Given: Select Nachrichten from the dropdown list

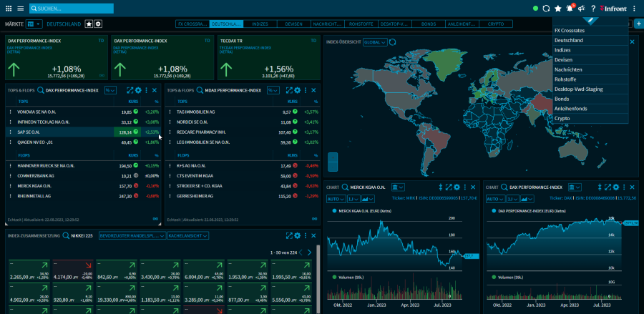Looking at the screenshot, I should (568, 69).
